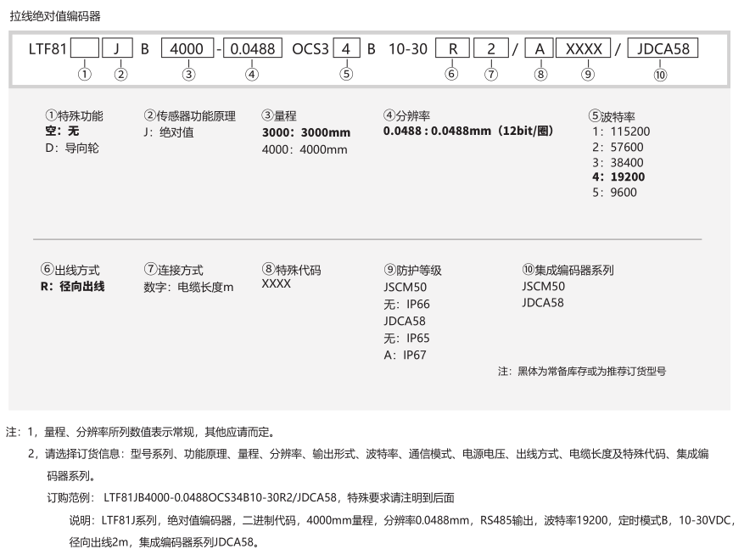Click '0.0488 : 0.0488mm（12bit/圈）'
This screenshot has height=560, width=744.
[468, 131]
